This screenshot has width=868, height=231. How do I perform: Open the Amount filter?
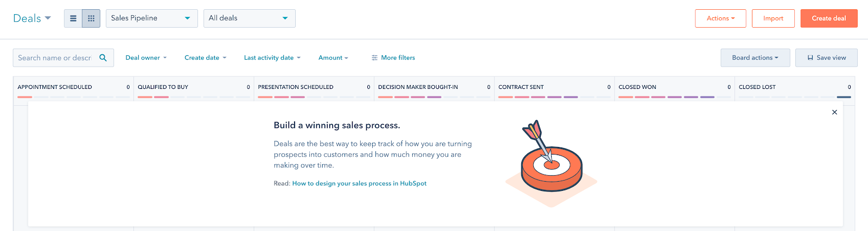[x=333, y=57]
